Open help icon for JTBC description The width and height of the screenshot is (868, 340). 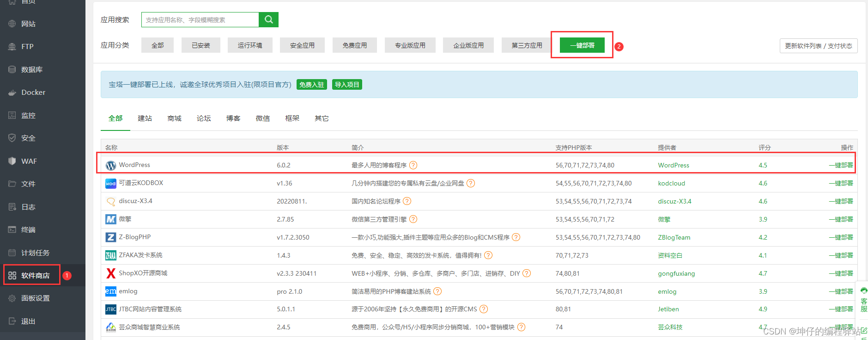coord(484,309)
